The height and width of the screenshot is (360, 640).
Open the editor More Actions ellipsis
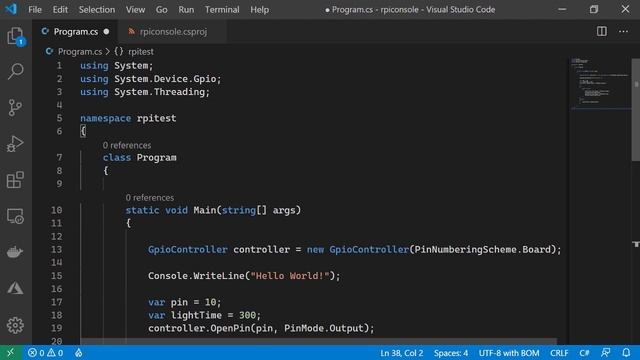tap(623, 31)
